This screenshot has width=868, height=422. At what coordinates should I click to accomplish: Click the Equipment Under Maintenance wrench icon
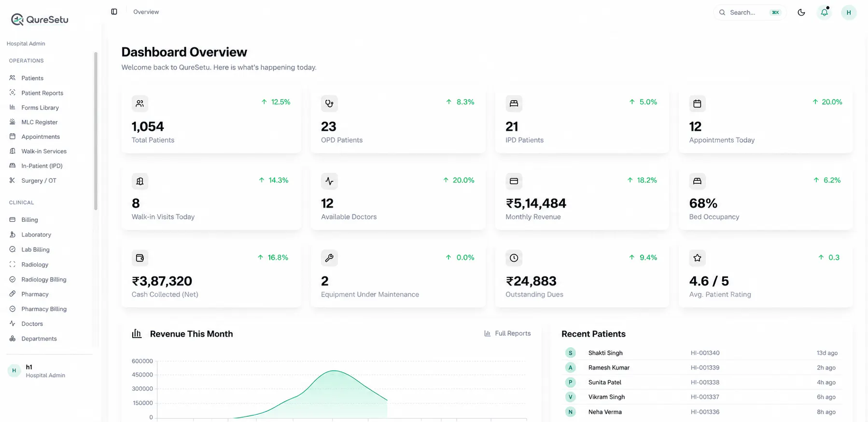tap(329, 258)
